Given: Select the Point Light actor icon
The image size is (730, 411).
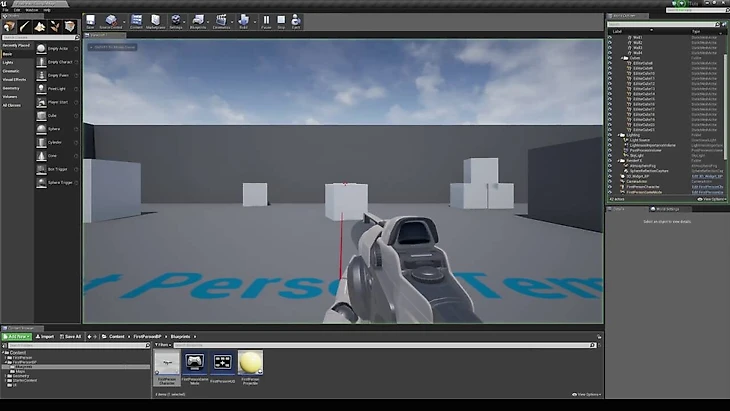Looking at the screenshot, I should (42, 89).
